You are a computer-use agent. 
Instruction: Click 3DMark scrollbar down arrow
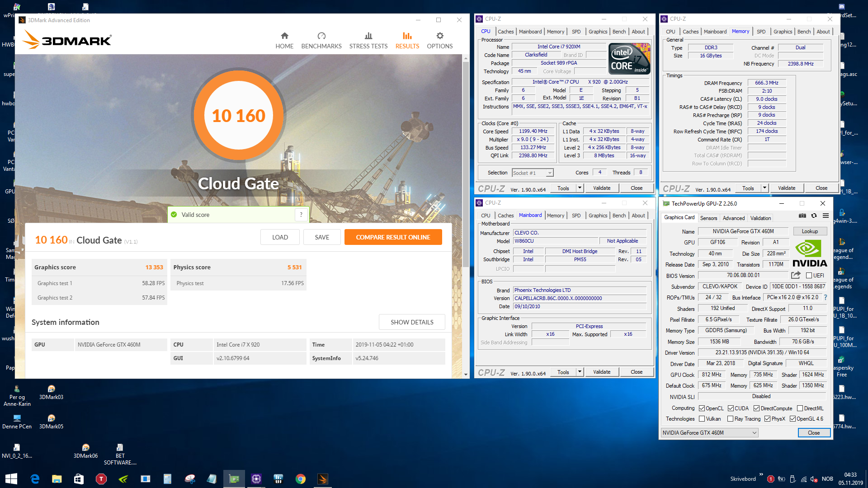(466, 375)
